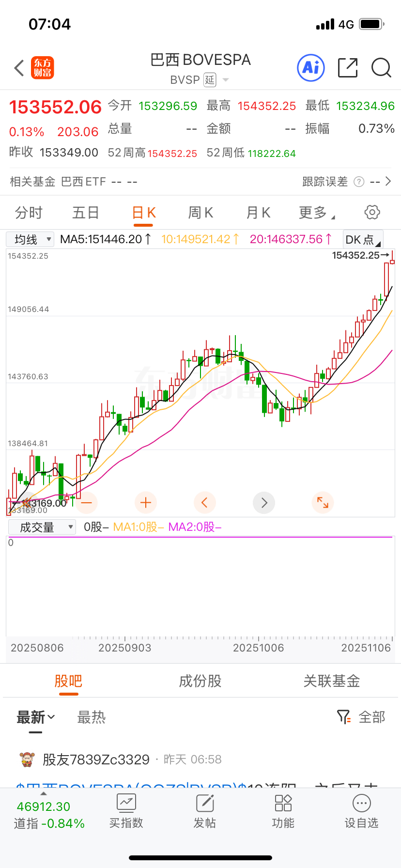
Task: Tap the MA5:151446.20 value
Action: coord(106,239)
